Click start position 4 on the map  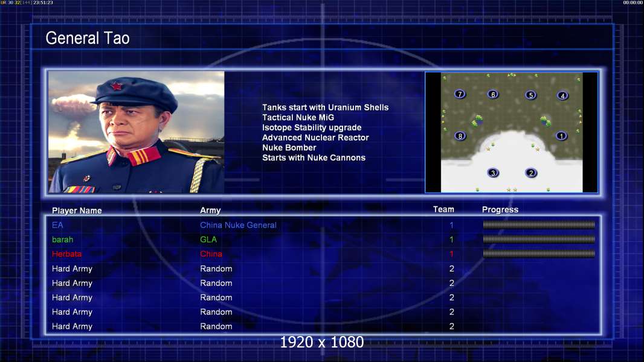click(562, 95)
